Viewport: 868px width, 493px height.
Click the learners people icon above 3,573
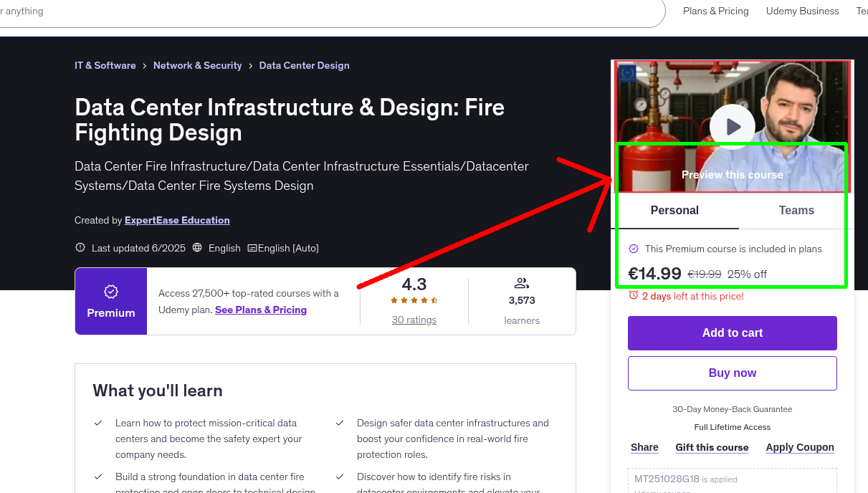click(x=522, y=282)
